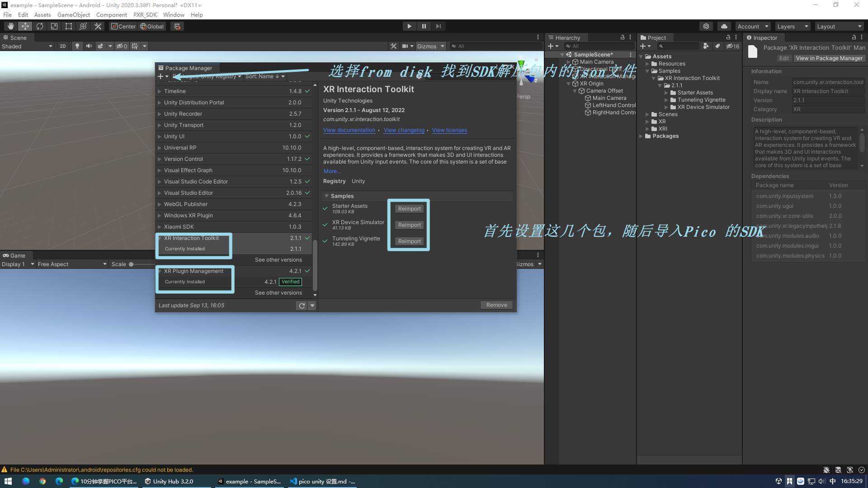Click add package plus icon
Viewport: 868px width, 488px height.
160,76
